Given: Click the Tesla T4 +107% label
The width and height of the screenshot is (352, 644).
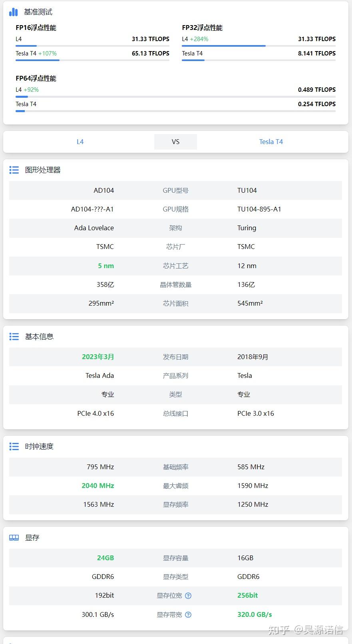Looking at the screenshot, I should click(37, 53).
